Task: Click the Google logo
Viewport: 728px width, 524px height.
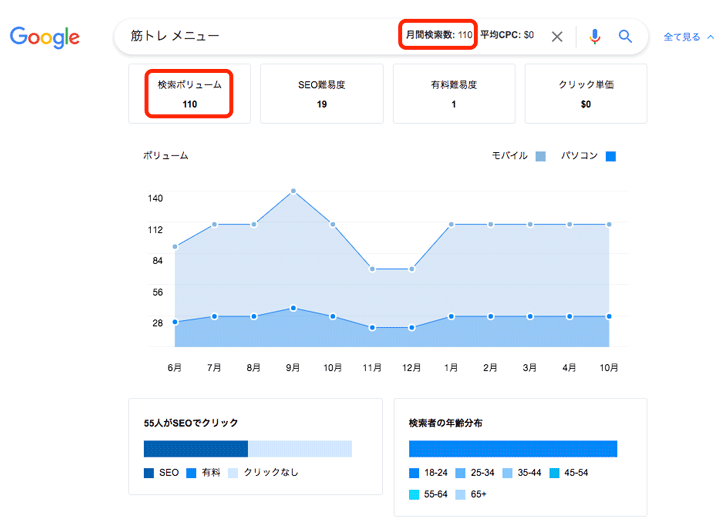Action: pos(45,37)
